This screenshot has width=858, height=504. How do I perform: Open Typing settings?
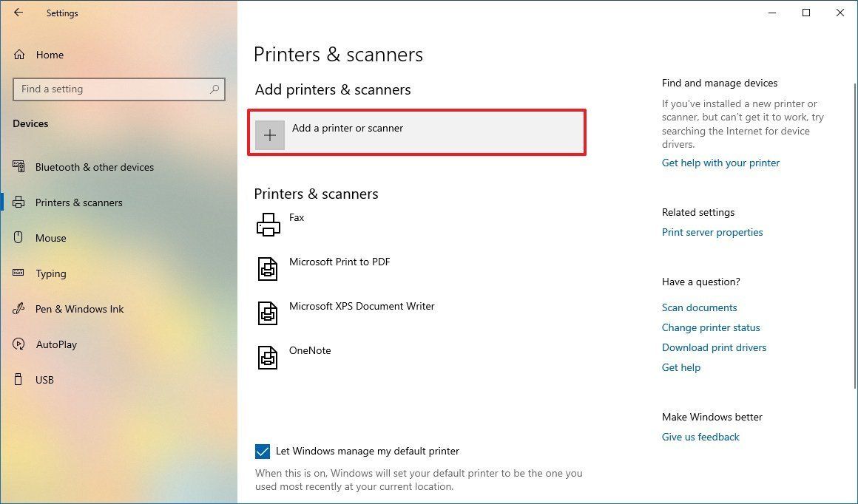(51, 273)
